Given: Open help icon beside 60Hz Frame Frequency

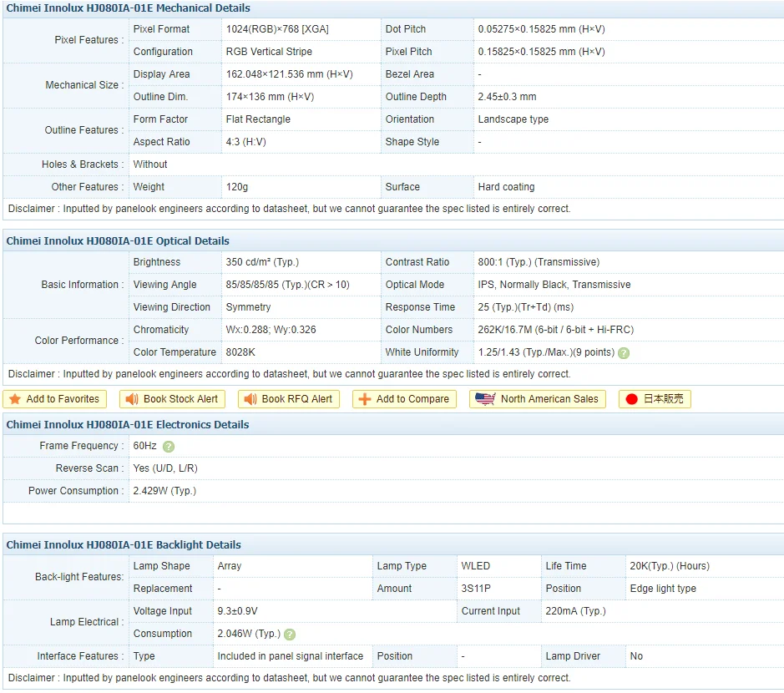Looking at the screenshot, I should pos(169,447).
